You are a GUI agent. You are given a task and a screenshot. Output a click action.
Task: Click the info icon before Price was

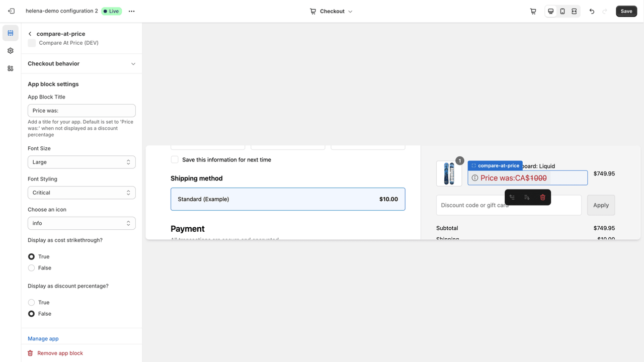click(474, 178)
